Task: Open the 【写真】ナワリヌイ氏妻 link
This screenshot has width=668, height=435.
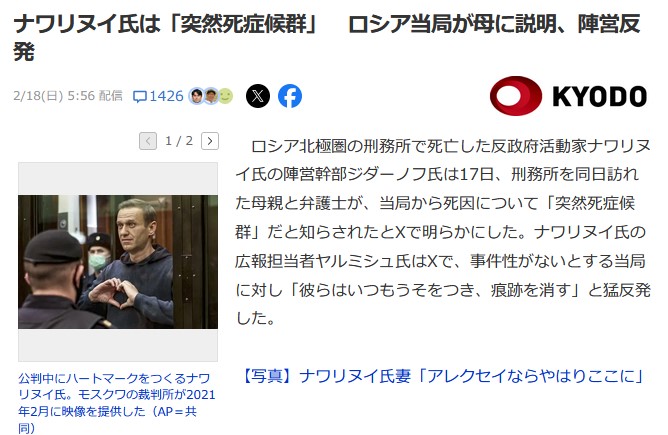Action: pos(442,376)
